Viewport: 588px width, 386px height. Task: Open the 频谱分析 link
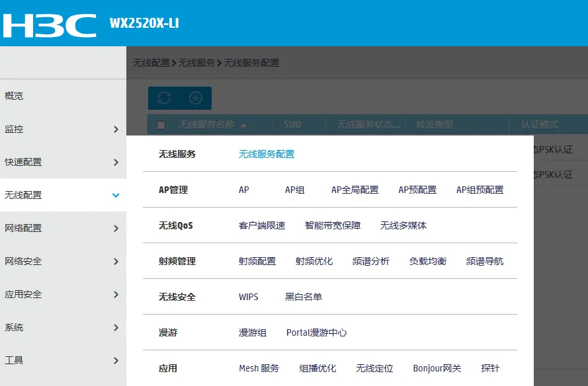click(x=371, y=261)
